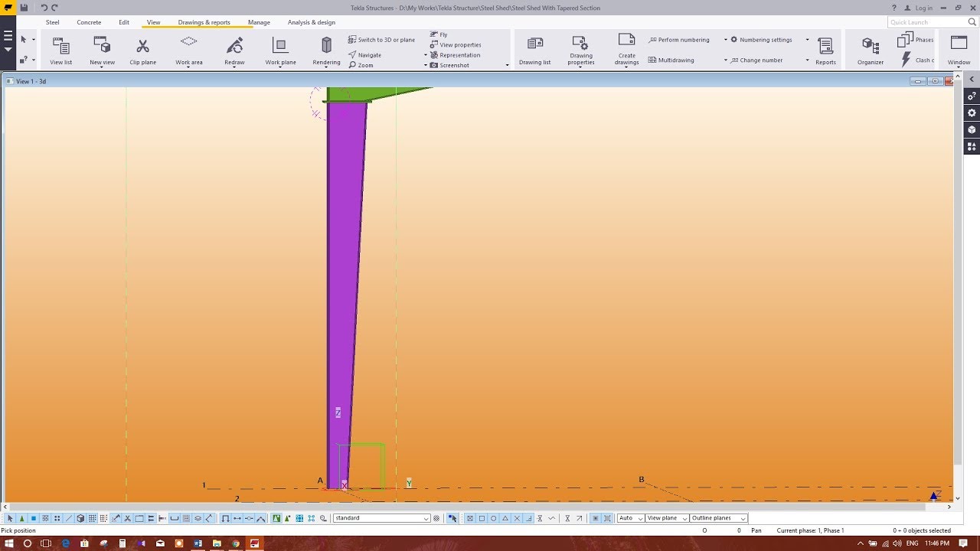Redraw the current view

[x=234, y=47]
